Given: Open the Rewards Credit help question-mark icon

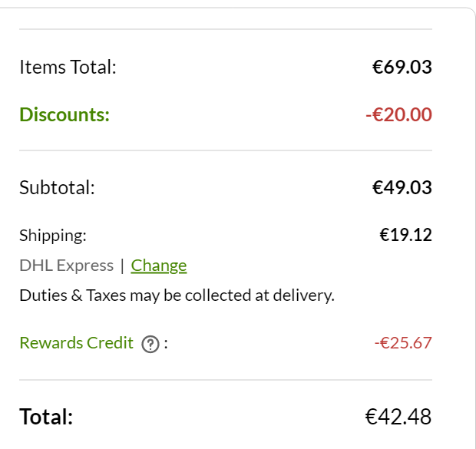Looking at the screenshot, I should pyautogui.click(x=150, y=345).
